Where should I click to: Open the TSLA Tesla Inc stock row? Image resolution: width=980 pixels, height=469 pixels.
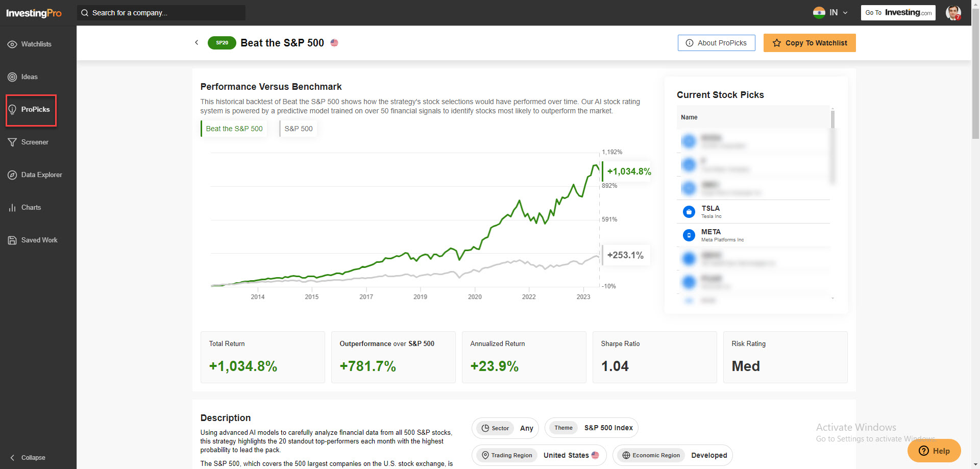point(753,211)
